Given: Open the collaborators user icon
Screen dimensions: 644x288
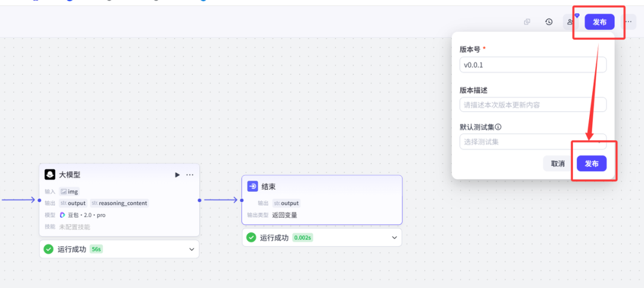Looking at the screenshot, I should point(571,22).
